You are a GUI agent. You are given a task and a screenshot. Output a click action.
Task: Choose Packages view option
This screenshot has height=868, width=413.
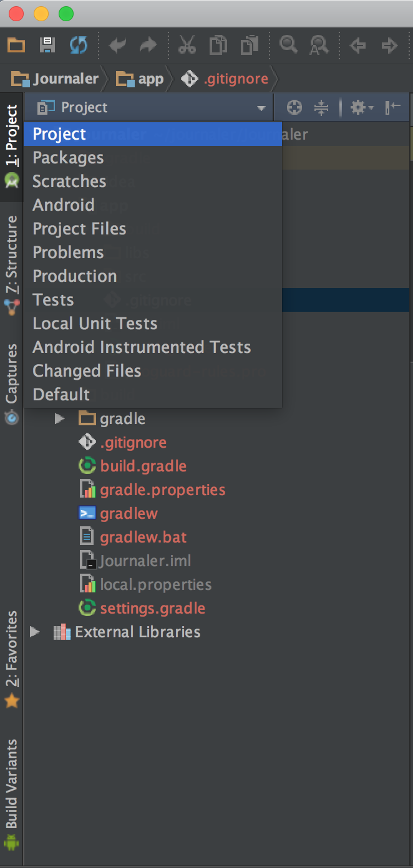(153, 158)
